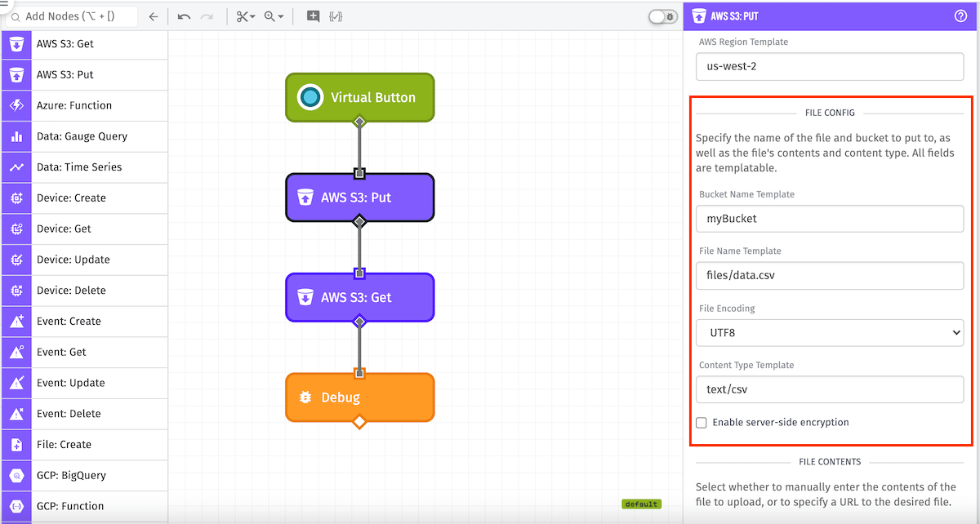Click the Data: Gauge Query palette icon
This screenshot has height=524, width=980.
pyautogui.click(x=16, y=136)
